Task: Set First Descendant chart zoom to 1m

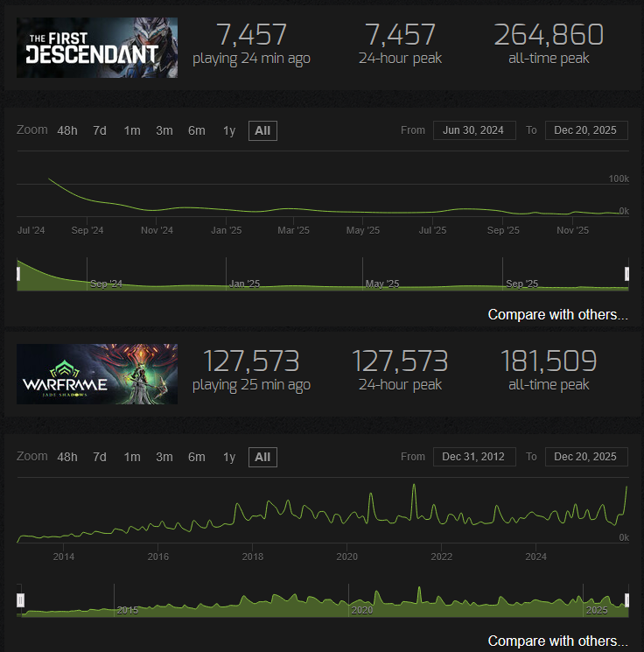Action: pos(132,130)
